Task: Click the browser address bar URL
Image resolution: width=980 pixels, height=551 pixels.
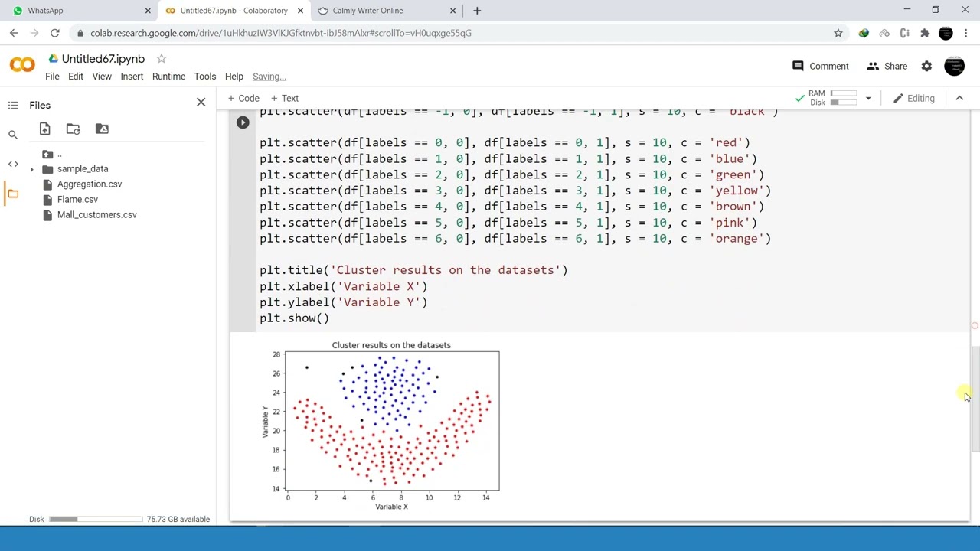Action: tap(280, 33)
